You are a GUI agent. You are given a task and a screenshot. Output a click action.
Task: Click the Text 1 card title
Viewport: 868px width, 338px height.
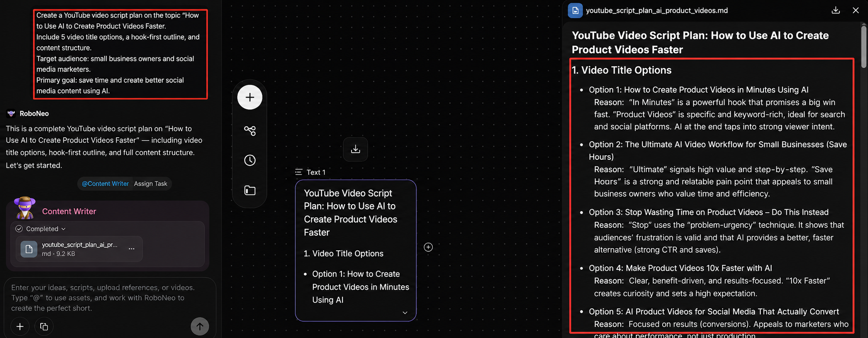[x=316, y=172]
